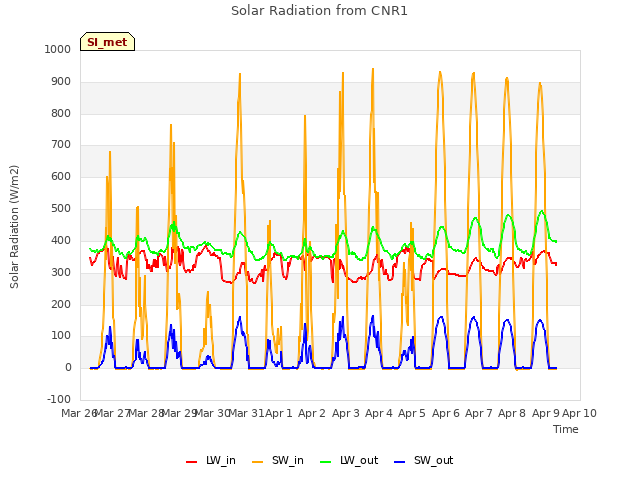Viewport: 640px width, 480px height.
Task: Click the SI_met annotation label
Action: [x=107, y=42]
